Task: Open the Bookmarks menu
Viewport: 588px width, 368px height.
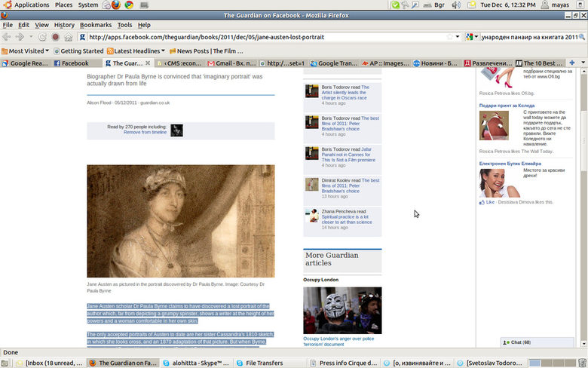Action: pyautogui.click(x=96, y=25)
